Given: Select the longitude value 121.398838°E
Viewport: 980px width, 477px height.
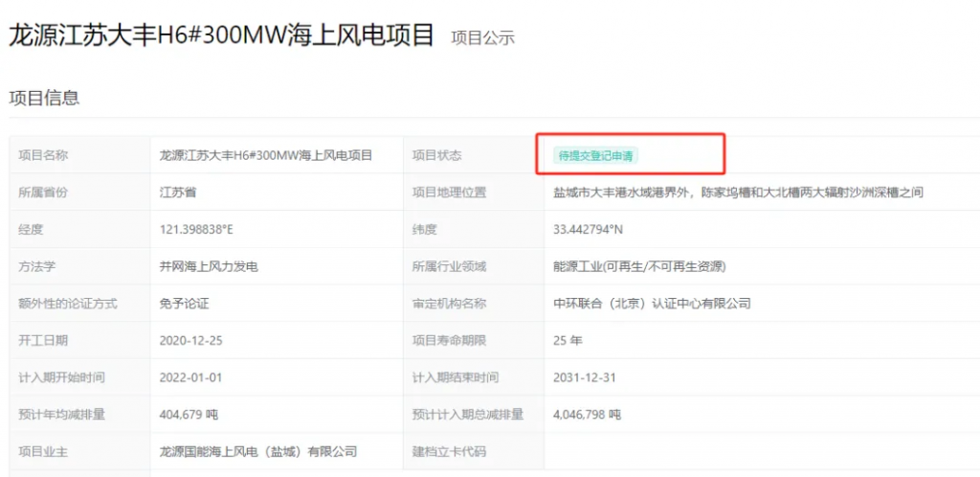Looking at the screenshot, I should pyautogui.click(x=198, y=229).
